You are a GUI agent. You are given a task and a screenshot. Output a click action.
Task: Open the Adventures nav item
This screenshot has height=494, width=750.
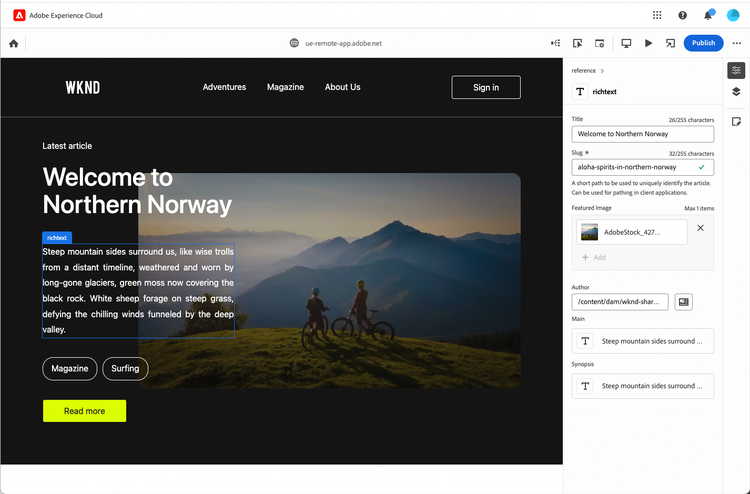224,87
